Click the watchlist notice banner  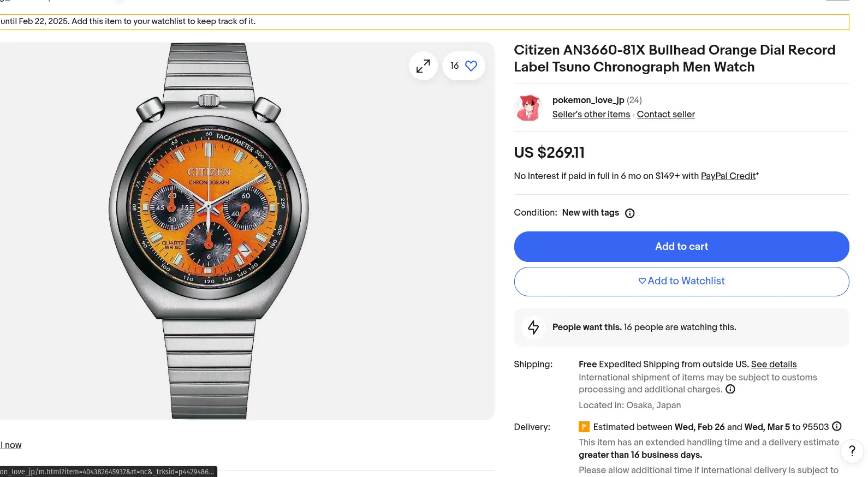tap(424, 22)
